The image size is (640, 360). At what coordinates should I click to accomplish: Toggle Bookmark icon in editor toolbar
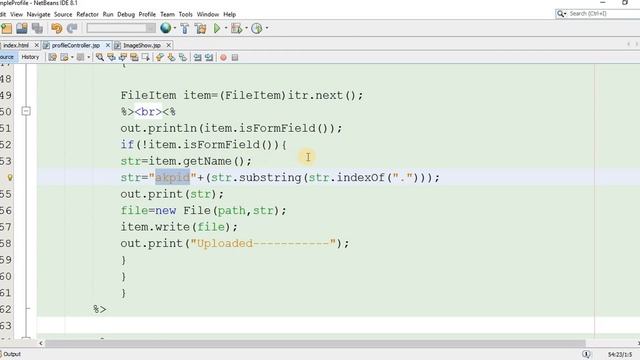coord(182,57)
